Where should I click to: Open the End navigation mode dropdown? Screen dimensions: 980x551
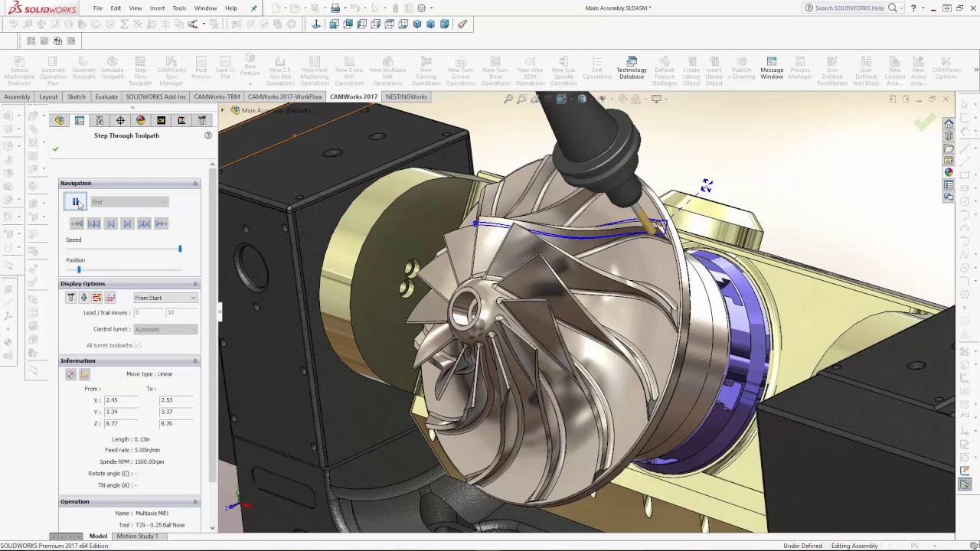pyautogui.click(x=129, y=202)
